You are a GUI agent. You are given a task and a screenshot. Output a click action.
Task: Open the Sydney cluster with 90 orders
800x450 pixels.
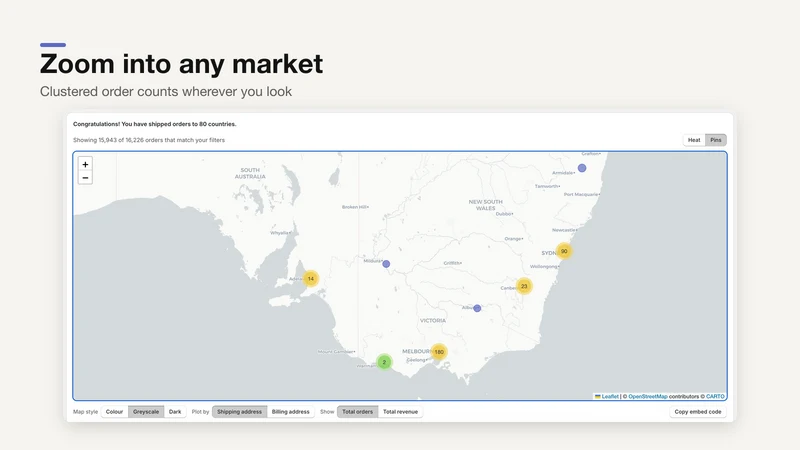tap(564, 251)
